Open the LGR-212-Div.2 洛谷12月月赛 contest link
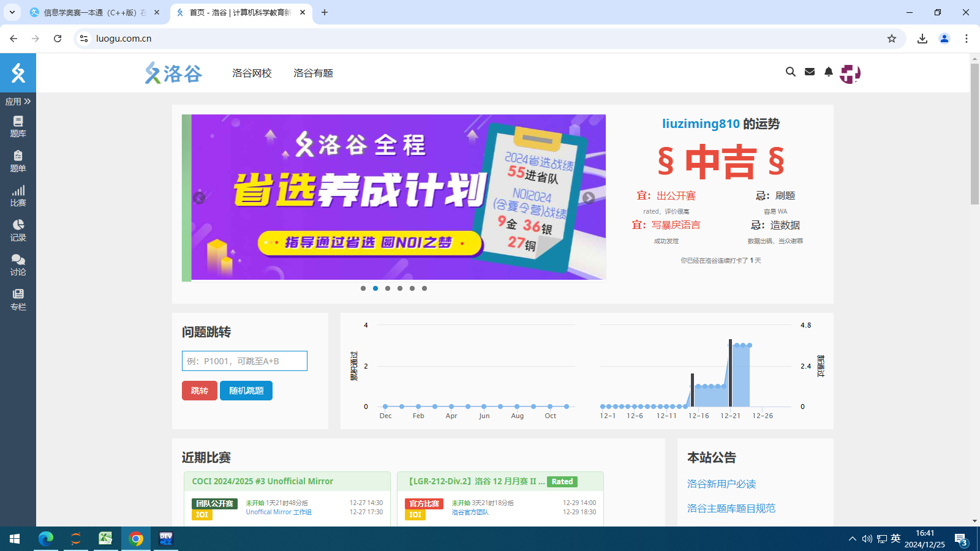This screenshot has width=980, height=551. [476, 481]
